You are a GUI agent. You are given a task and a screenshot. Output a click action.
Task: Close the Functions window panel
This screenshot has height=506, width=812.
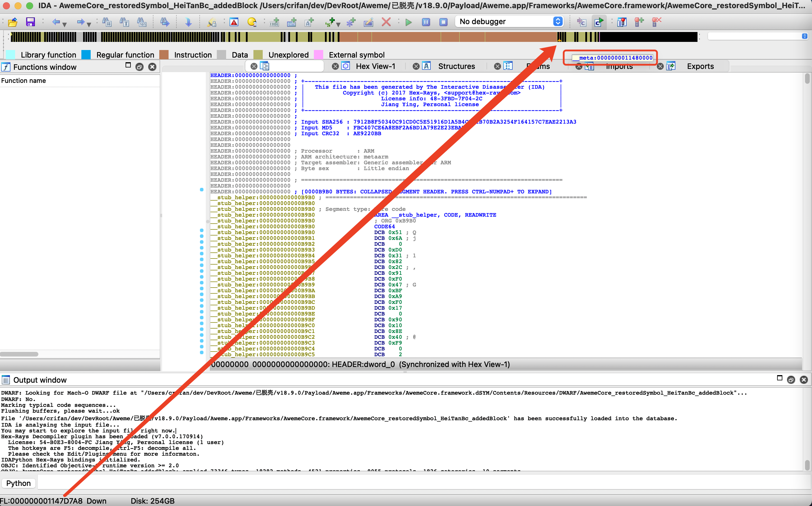point(152,67)
